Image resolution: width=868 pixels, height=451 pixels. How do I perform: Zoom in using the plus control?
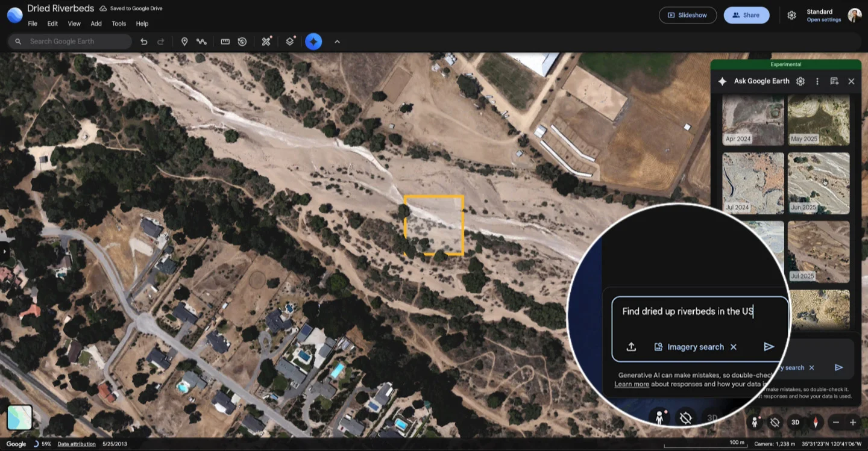854,422
